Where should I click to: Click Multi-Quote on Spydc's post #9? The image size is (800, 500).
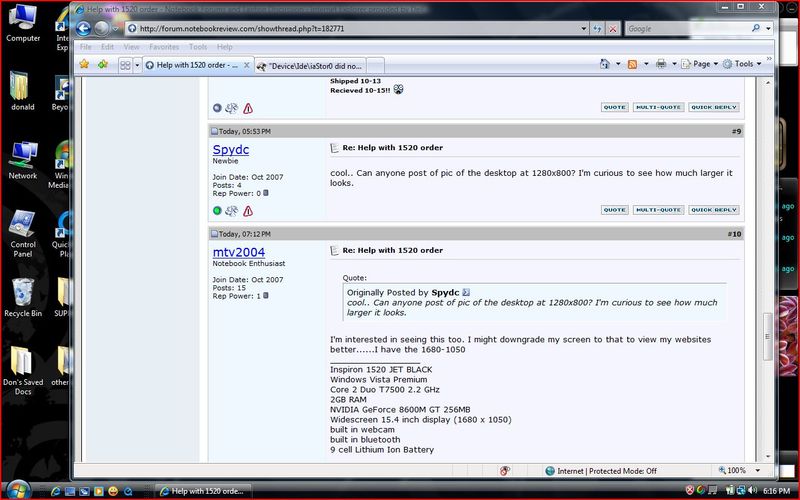658,210
